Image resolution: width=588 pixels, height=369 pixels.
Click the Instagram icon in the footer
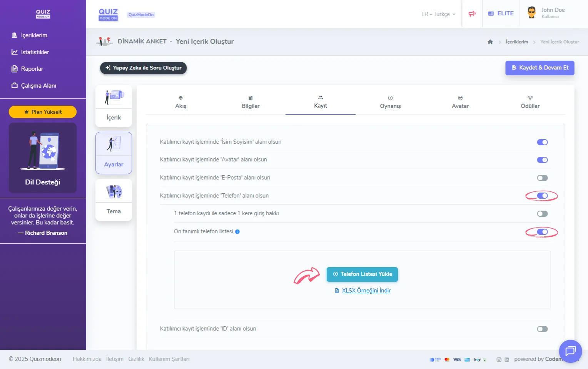click(499, 359)
